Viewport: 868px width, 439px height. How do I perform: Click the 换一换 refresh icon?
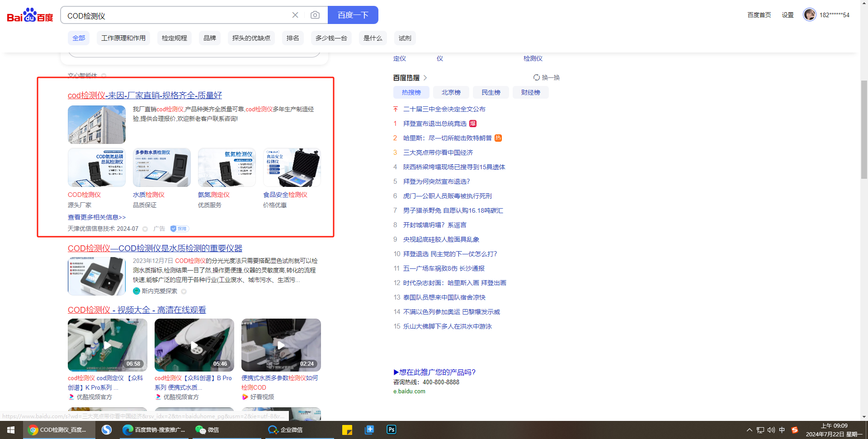537,77
